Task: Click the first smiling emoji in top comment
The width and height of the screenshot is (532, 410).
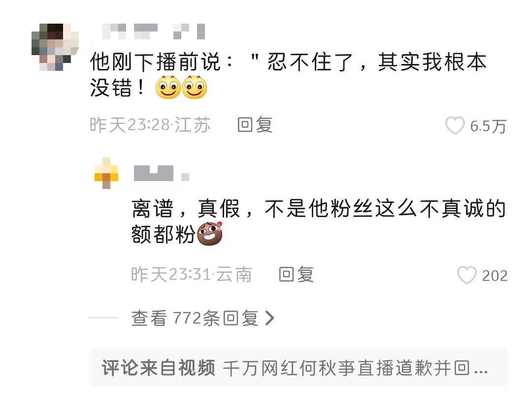Action: point(168,87)
